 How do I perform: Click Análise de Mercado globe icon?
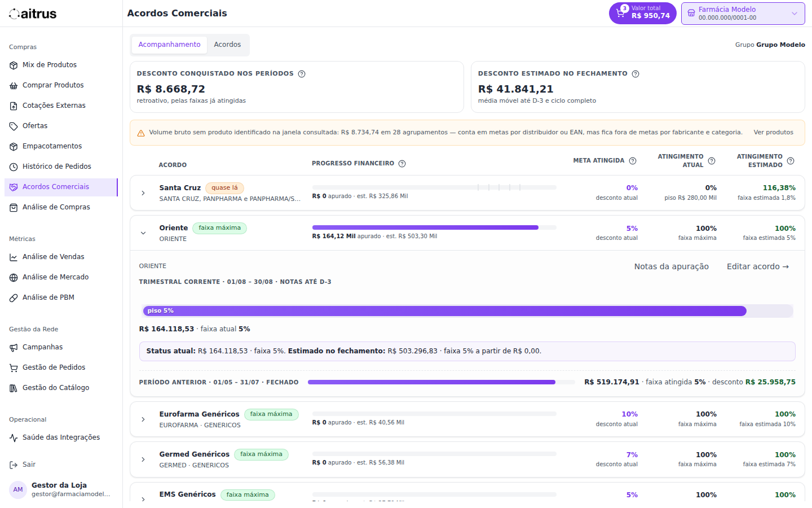[x=14, y=278]
